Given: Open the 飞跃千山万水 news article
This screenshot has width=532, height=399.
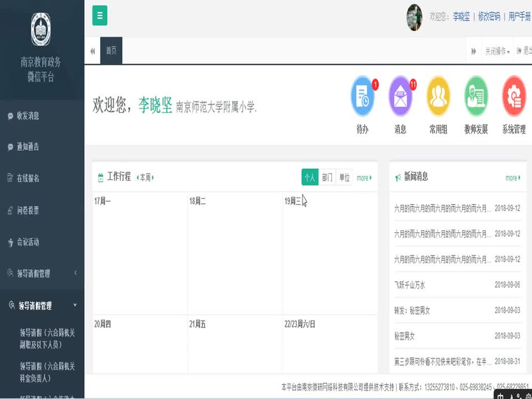Looking at the screenshot, I should [410, 285].
